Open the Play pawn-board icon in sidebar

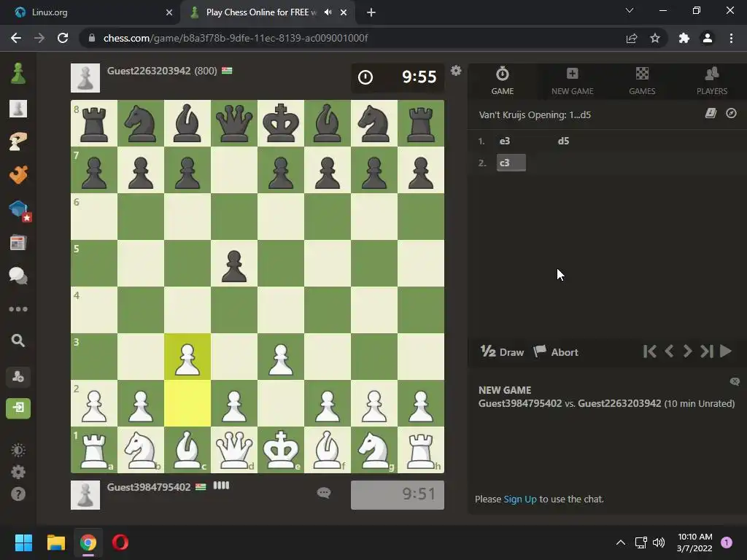[x=18, y=109]
